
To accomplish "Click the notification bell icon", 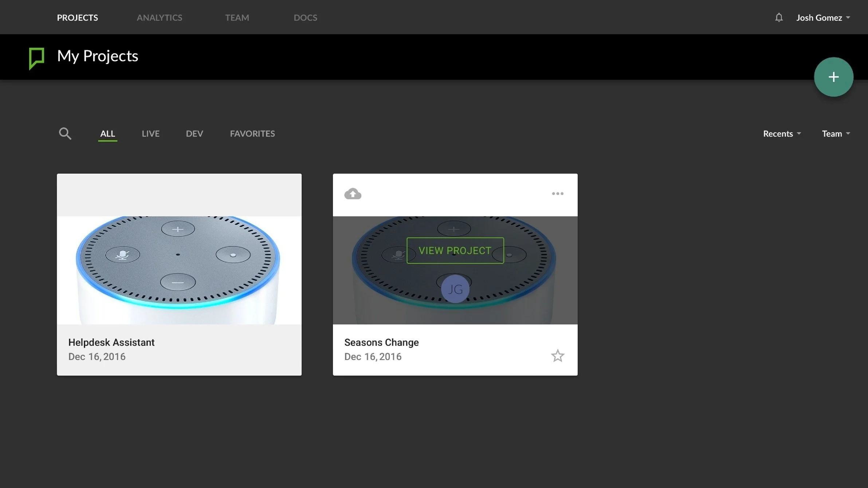I will [x=778, y=17].
